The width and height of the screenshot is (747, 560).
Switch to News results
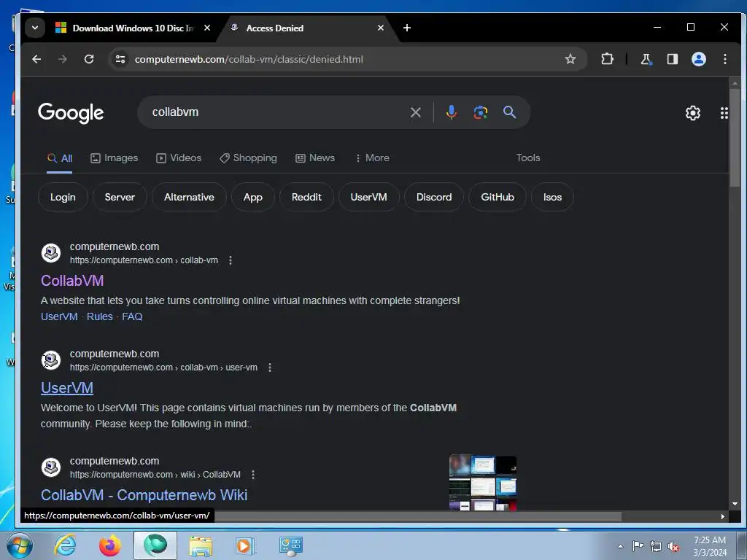pyautogui.click(x=315, y=158)
